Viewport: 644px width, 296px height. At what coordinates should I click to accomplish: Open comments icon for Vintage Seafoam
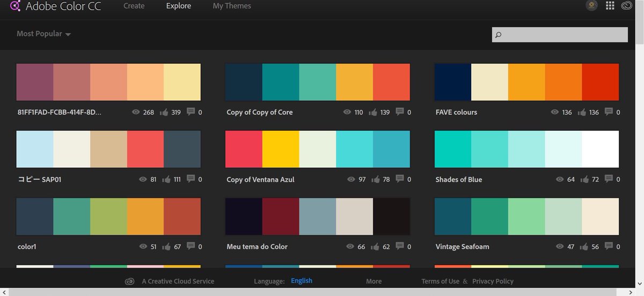pyautogui.click(x=609, y=246)
